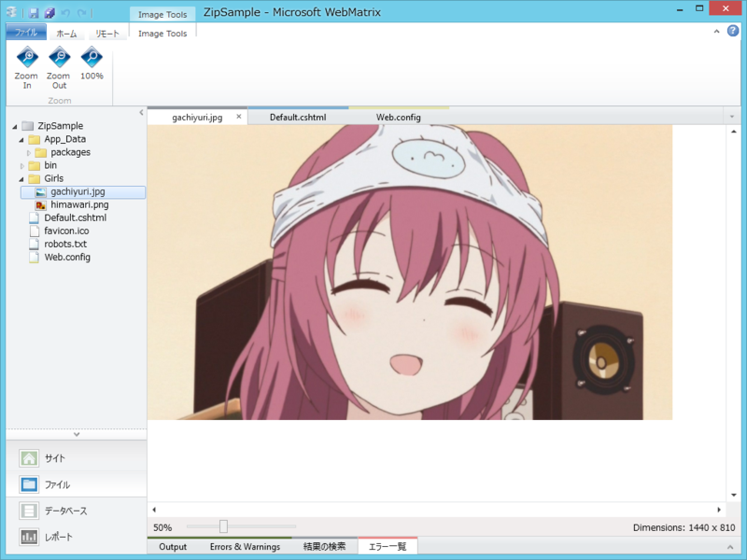Click the zoom slider thumb
This screenshot has width=747, height=560.
tap(223, 526)
